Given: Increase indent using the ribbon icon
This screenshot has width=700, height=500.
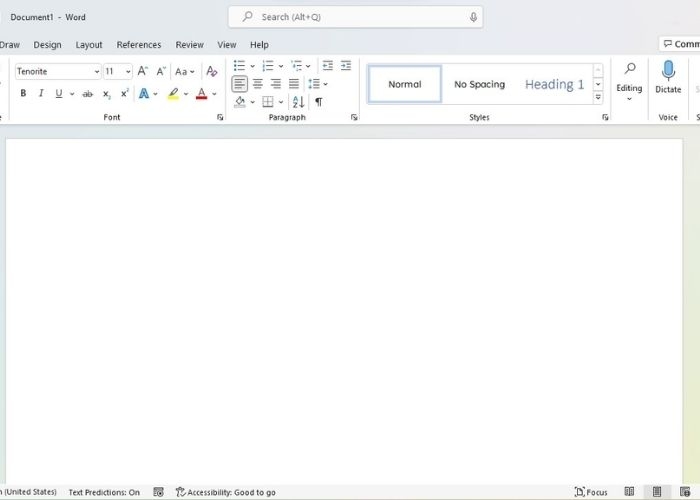Looking at the screenshot, I should (345, 66).
